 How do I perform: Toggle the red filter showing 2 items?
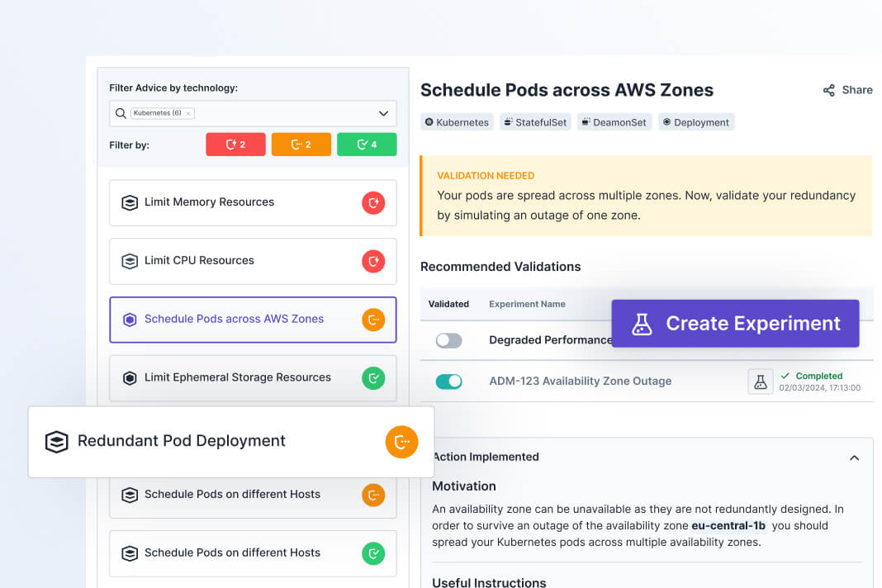(235, 145)
